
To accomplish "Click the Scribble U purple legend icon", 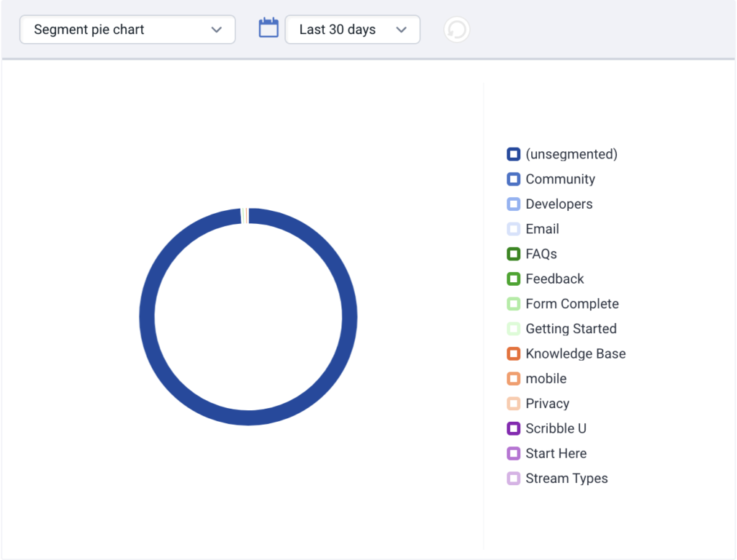I will 513,429.
